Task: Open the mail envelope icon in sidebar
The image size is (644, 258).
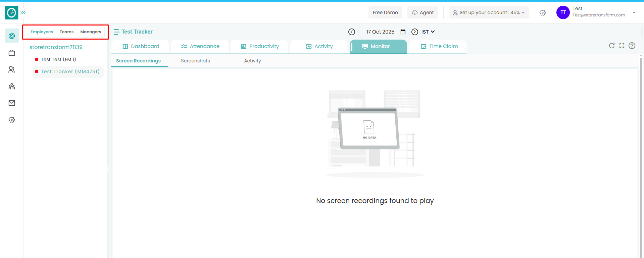Action: click(x=12, y=103)
